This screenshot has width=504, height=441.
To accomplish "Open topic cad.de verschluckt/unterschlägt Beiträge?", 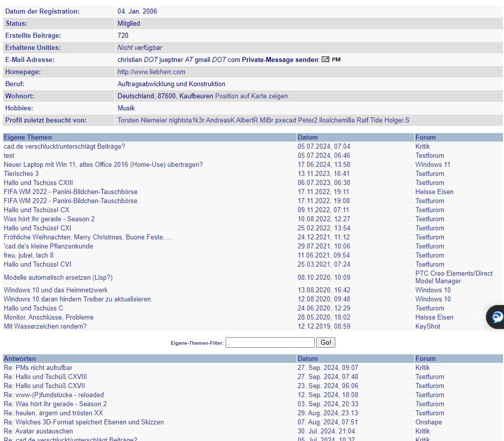I will [x=64, y=146].
